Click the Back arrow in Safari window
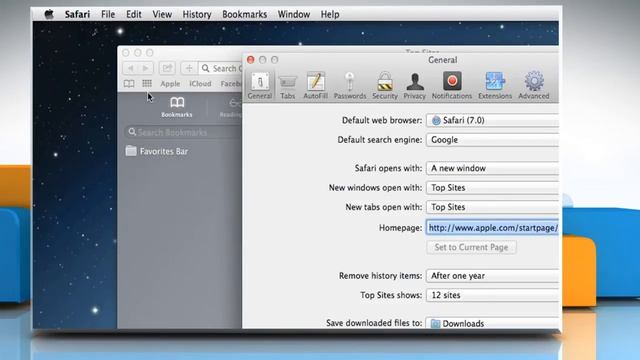Viewport: 640px width, 360px height. [130, 68]
